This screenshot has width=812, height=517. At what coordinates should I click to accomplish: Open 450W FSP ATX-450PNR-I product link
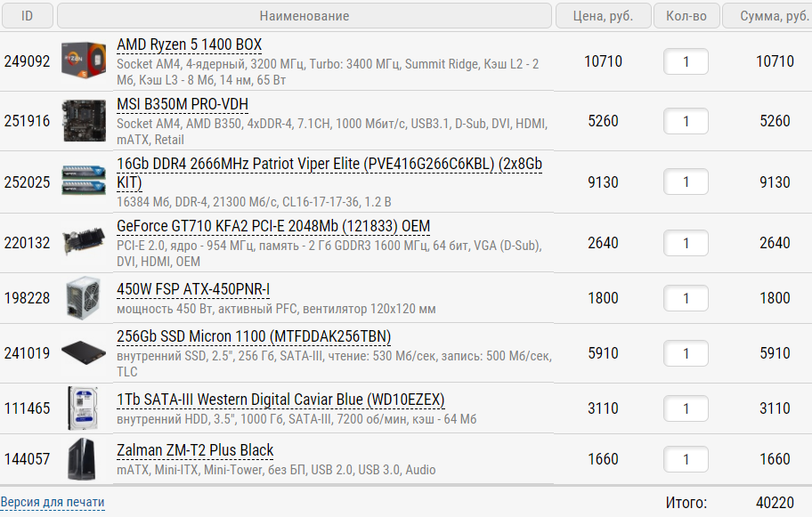[193, 289]
